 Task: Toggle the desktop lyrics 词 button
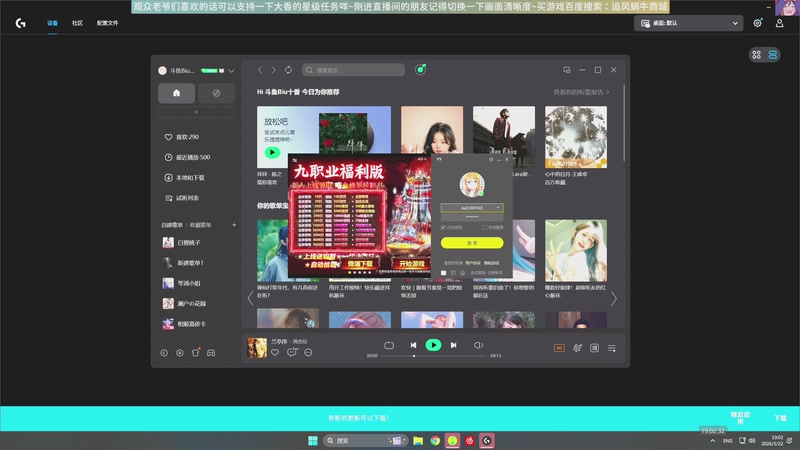[594, 348]
